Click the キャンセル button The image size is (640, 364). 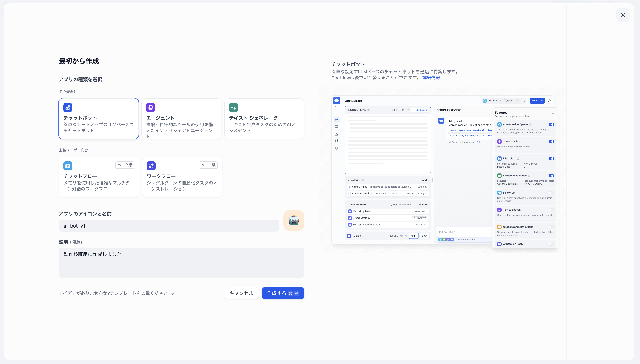point(241,293)
